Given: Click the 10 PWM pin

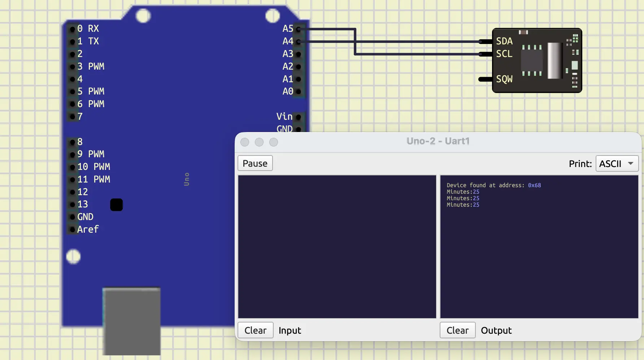Looking at the screenshot, I should (73, 167).
